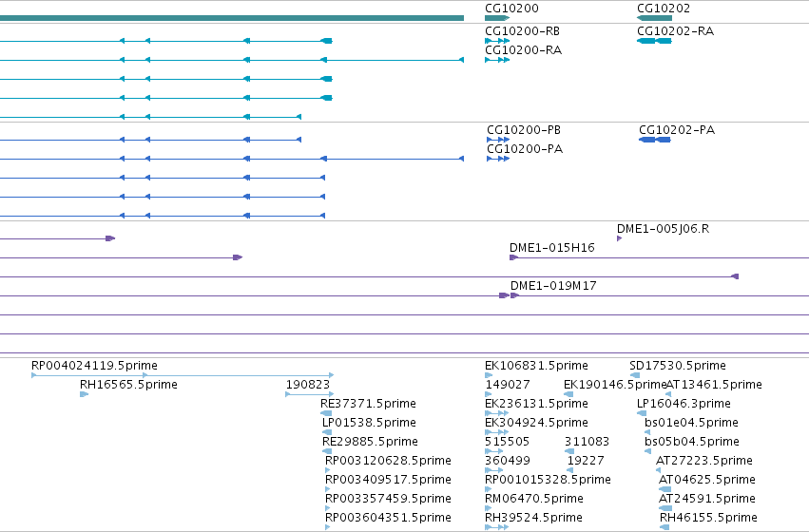Open EK236131.5prime EST label
The height and width of the screenshot is (532, 809).
pyautogui.click(x=536, y=404)
